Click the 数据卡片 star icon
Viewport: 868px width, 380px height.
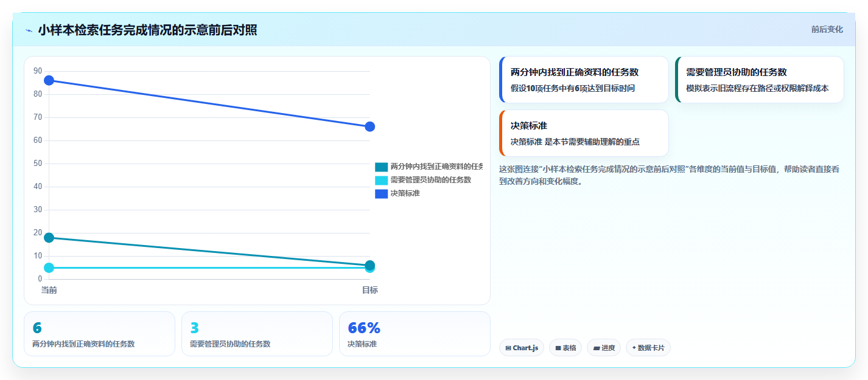[634, 348]
